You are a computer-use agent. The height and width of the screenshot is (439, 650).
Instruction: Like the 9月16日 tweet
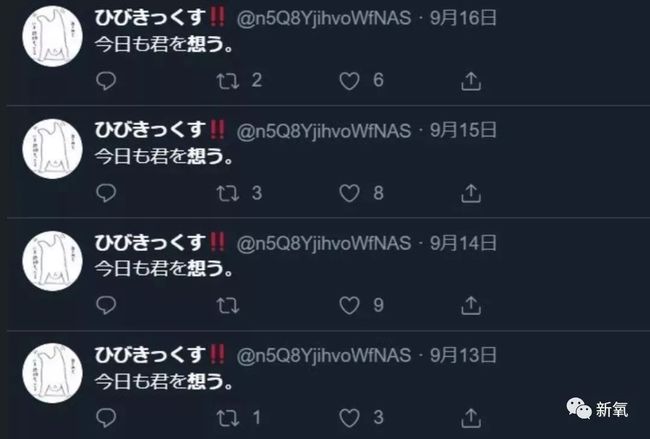tap(349, 81)
